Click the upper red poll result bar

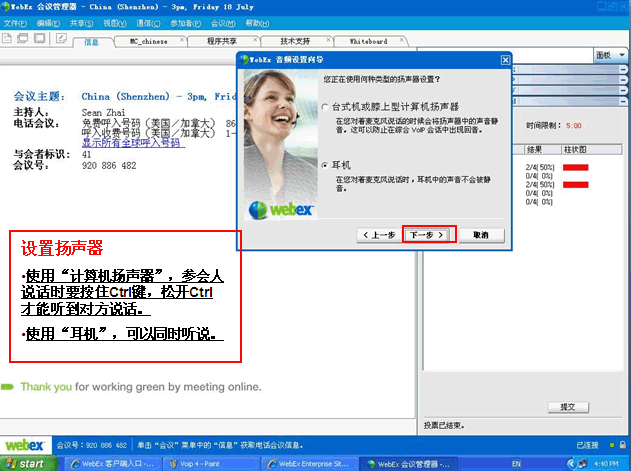pos(575,167)
